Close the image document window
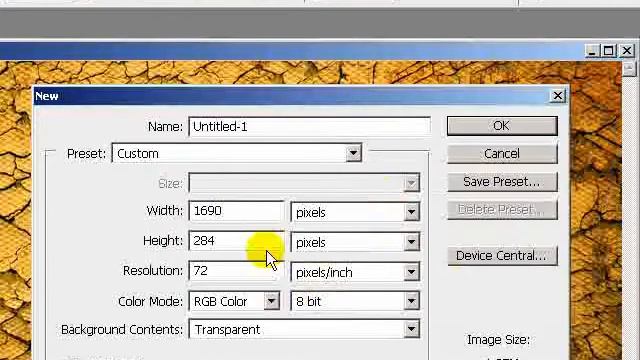Image resolution: width=640 pixels, height=360 pixels. click(627, 51)
